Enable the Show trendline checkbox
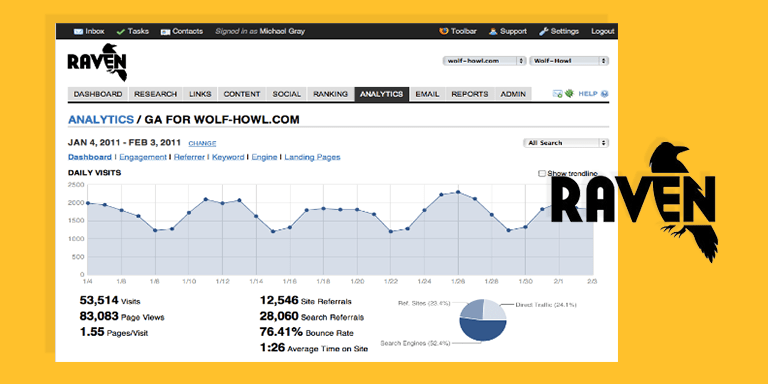This screenshot has width=768, height=384. point(542,173)
